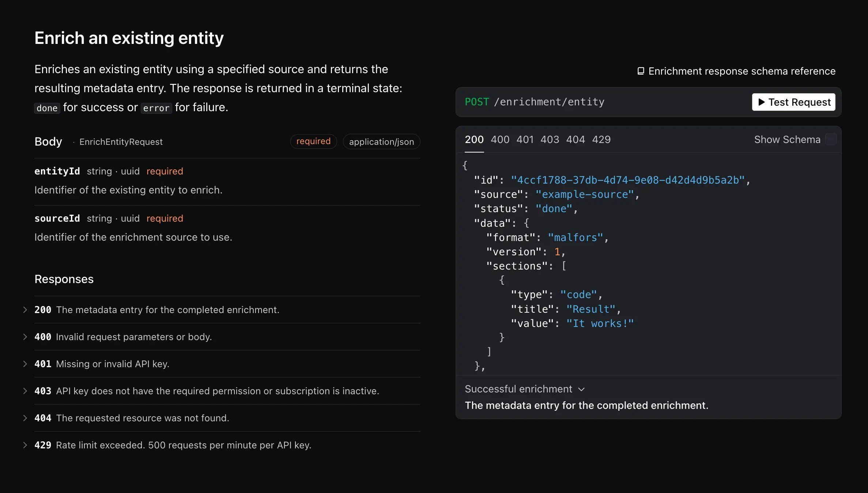Viewport: 868px width, 493px height.
Task: Click the EnrichEntityRequest body type label
Action: click(121, 142)
